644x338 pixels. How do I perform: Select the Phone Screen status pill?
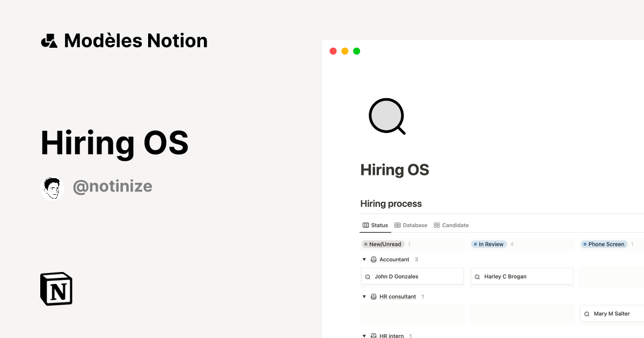click(604, 244)
